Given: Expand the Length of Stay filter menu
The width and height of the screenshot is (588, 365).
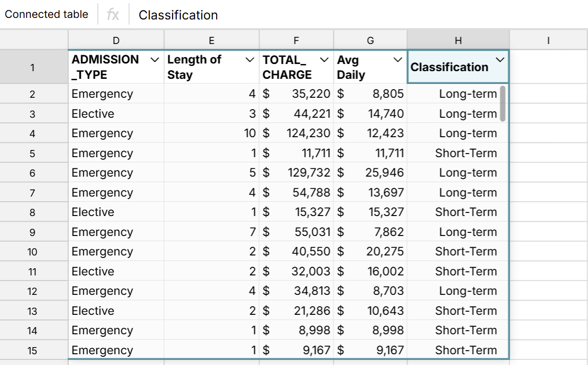Looking at the screenshot, I should click(x=250, y=59).
